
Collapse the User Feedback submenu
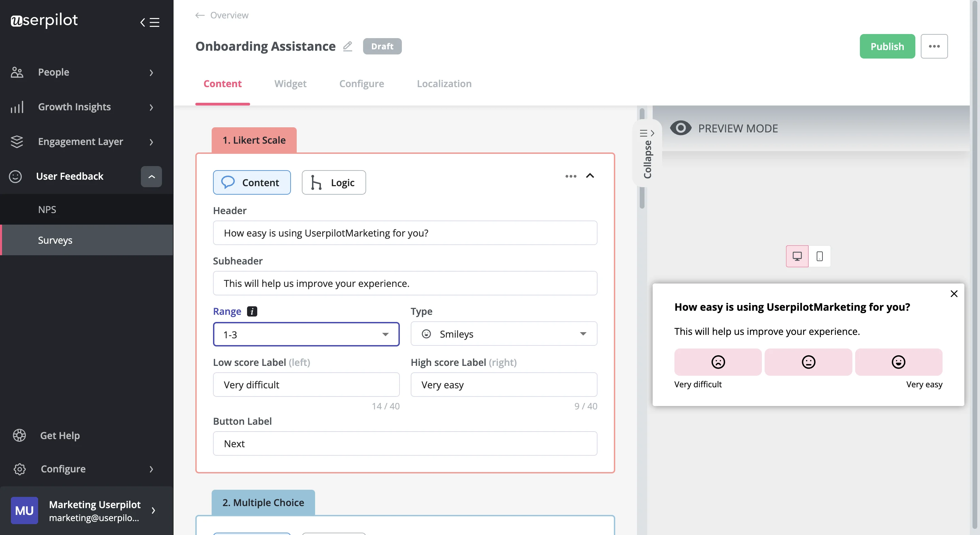tap(151, 177)
